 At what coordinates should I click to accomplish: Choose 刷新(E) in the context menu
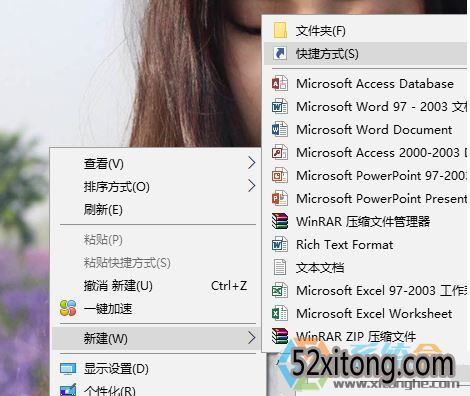pos(156,209)
